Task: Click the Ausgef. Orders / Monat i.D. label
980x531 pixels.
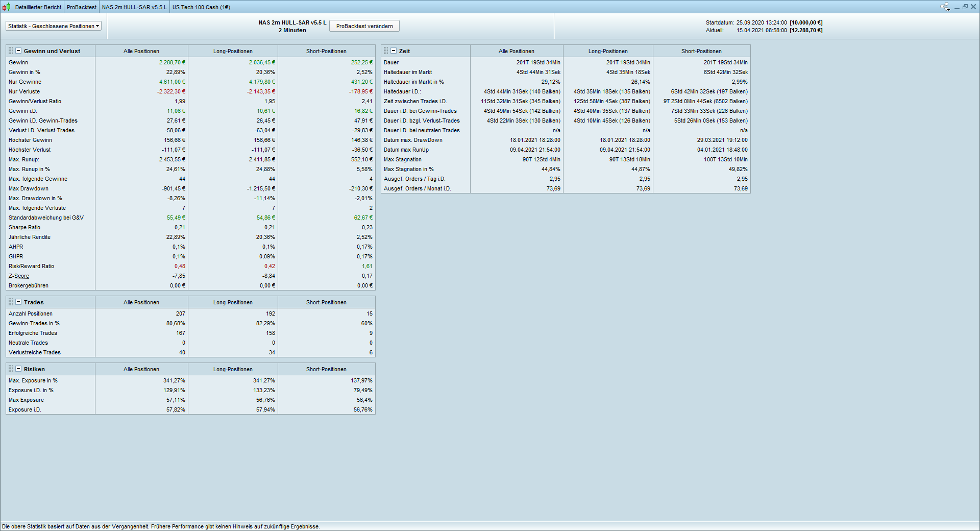Action: coord(417,189)
